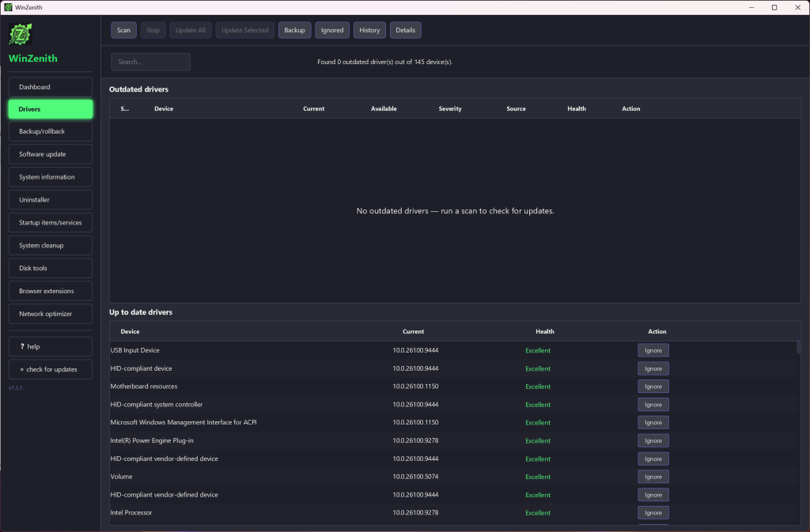Maximize the WinZenith window

(774, 7)
